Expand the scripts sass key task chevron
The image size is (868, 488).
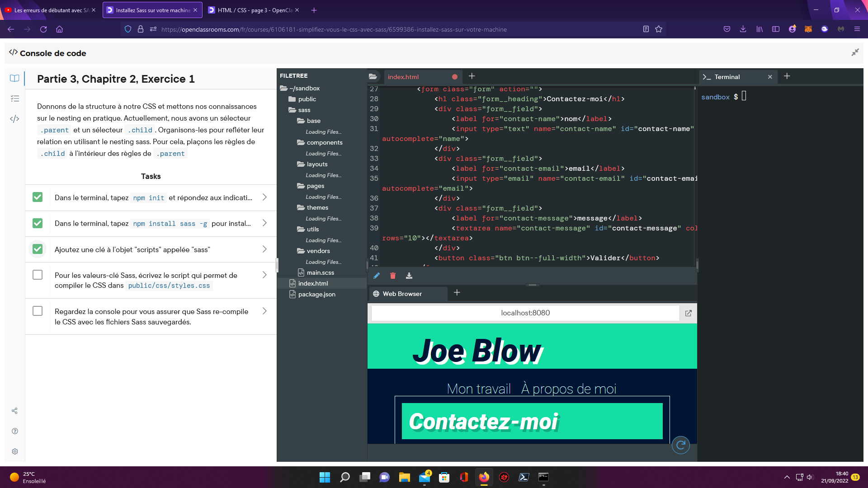coord(264,249)
